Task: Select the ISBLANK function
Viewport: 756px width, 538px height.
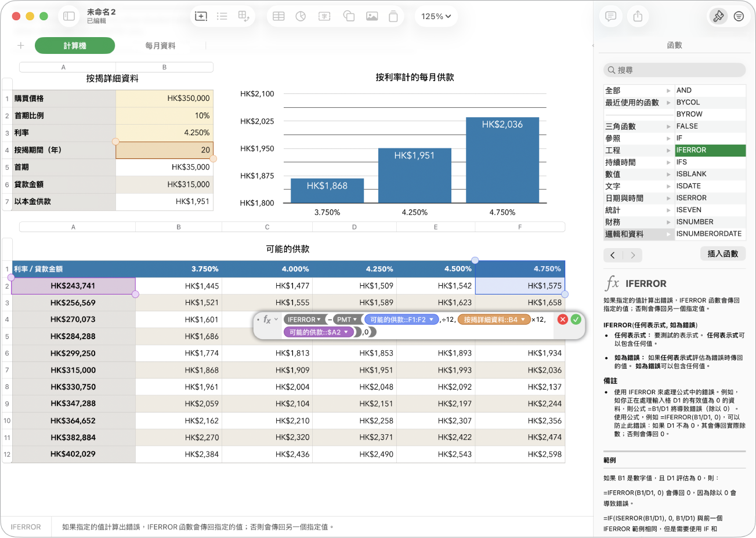Action: coord(710,174)
